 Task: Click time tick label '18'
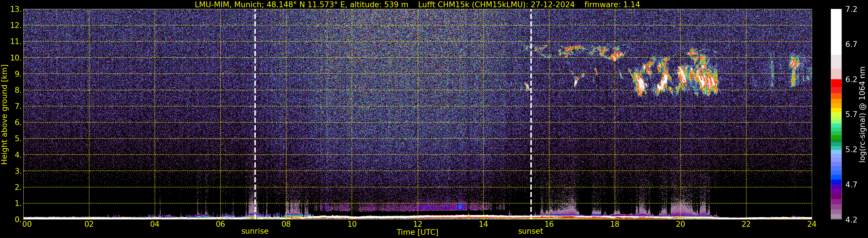point(614,224)
